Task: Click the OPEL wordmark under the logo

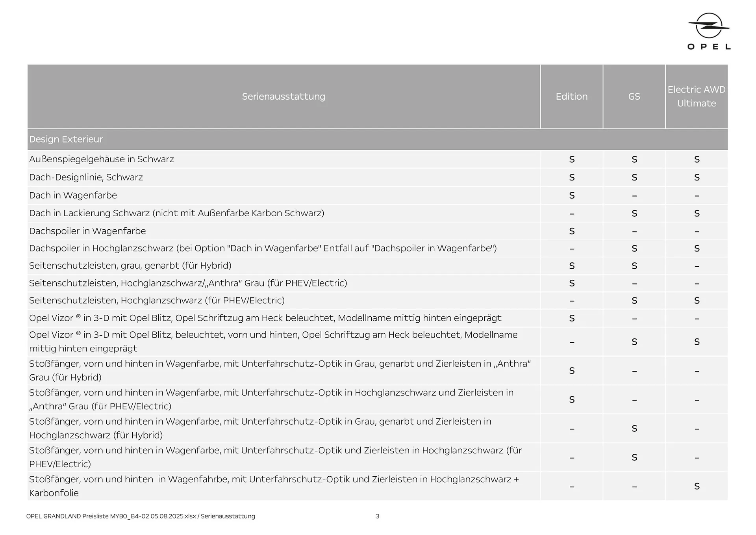Action: click(709, 46)
